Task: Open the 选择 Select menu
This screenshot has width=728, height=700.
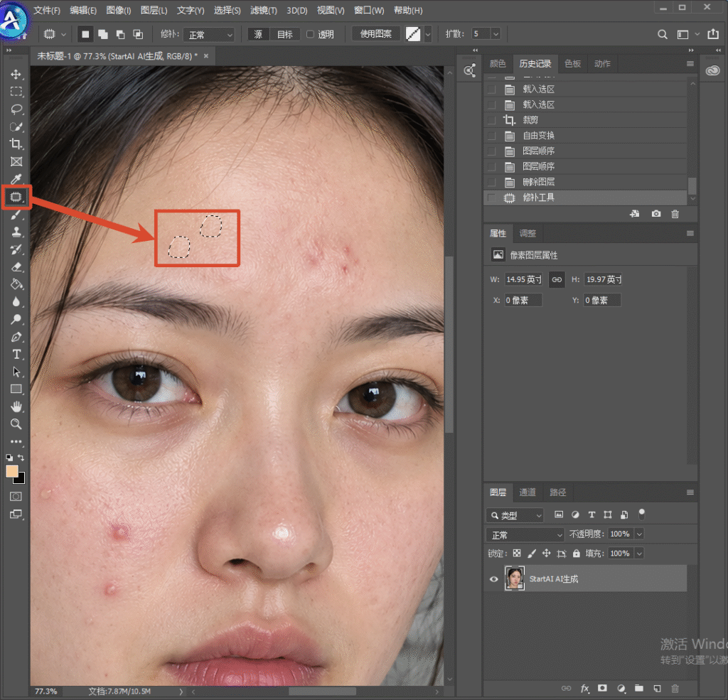Action: 227,10
